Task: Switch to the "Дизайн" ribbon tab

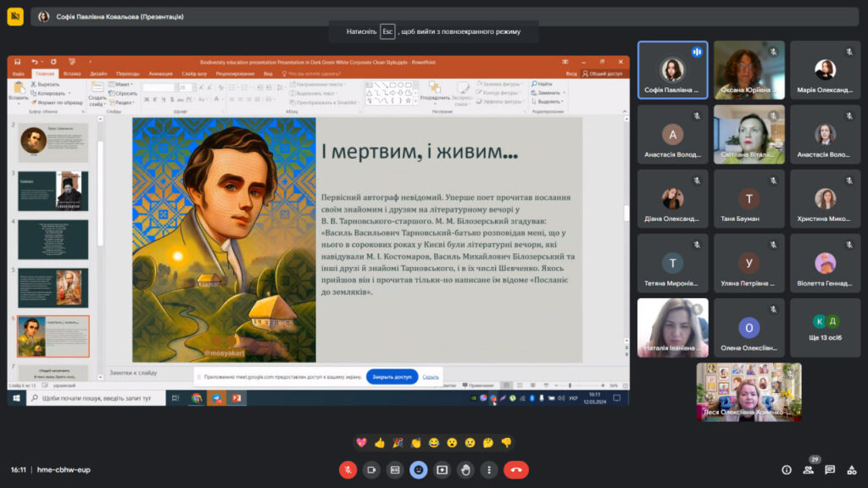Action: tap(98, 74)
